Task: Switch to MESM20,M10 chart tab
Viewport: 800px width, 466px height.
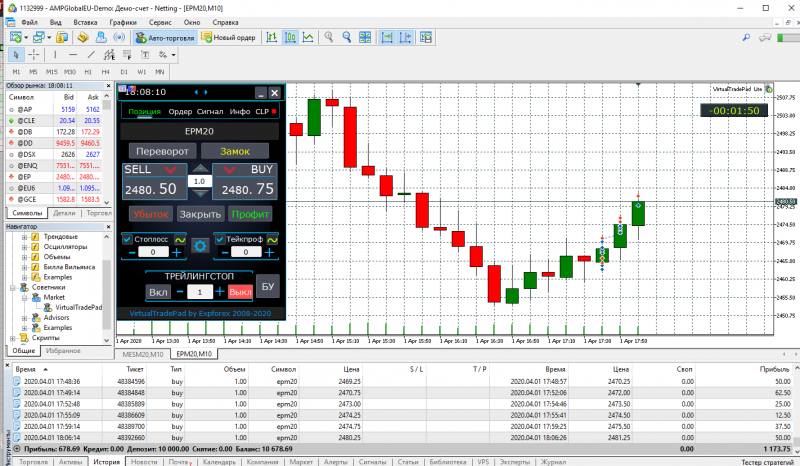Action: click(143, 354)
